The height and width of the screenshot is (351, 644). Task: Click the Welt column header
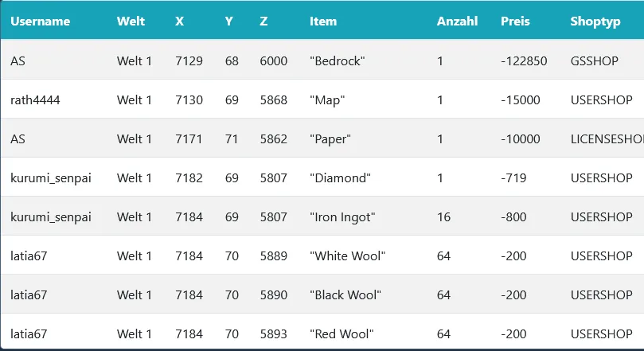pyautogui.click(x=131, y=21)
